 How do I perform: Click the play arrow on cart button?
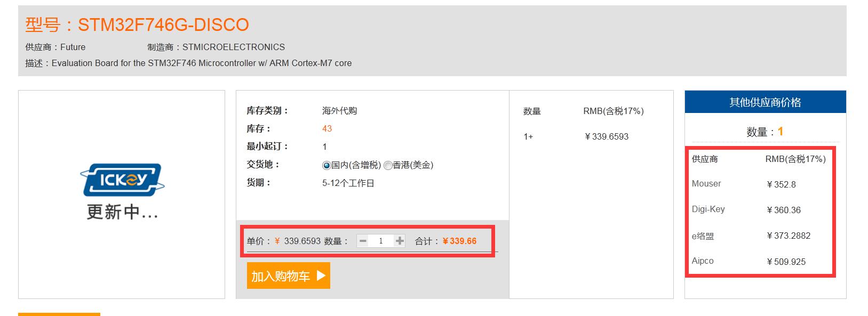(x=321, y=276)
